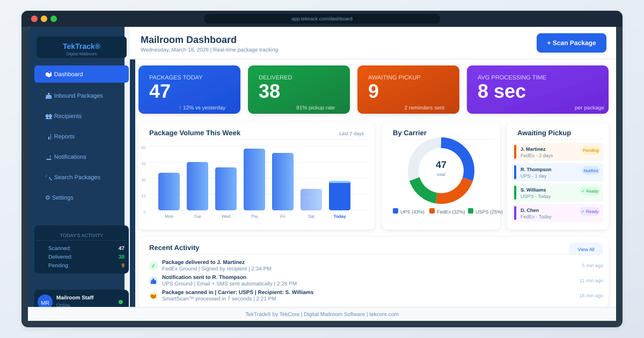Click the browser address bar
The image size is (644, 338).
pos(322,19)
